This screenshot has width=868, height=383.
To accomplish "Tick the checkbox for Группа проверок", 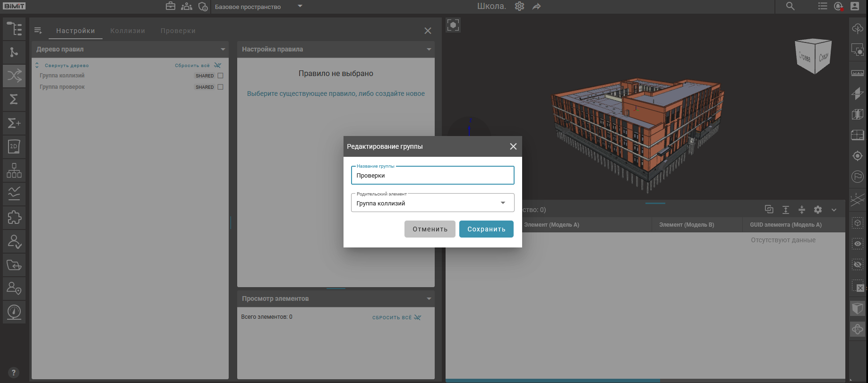I will [x=220, y=87].
